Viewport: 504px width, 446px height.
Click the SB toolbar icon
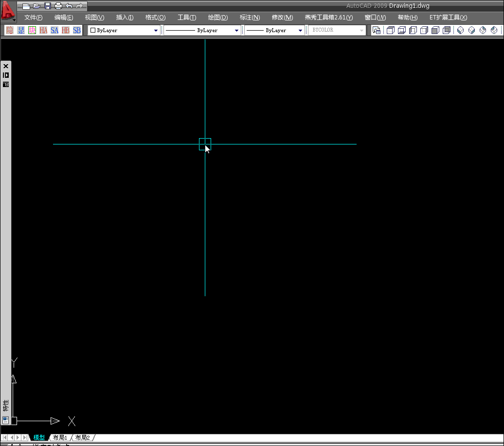click(x=76, y=30)
